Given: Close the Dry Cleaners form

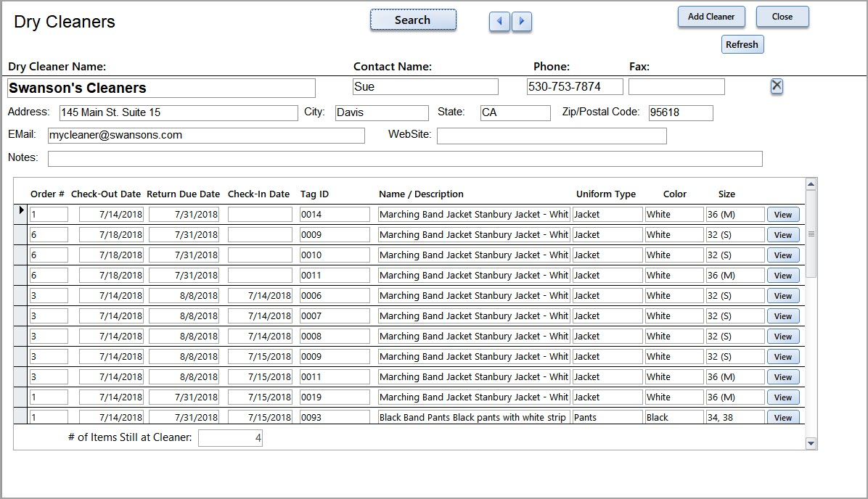Looking at the screenshot, I should [782, 17].
